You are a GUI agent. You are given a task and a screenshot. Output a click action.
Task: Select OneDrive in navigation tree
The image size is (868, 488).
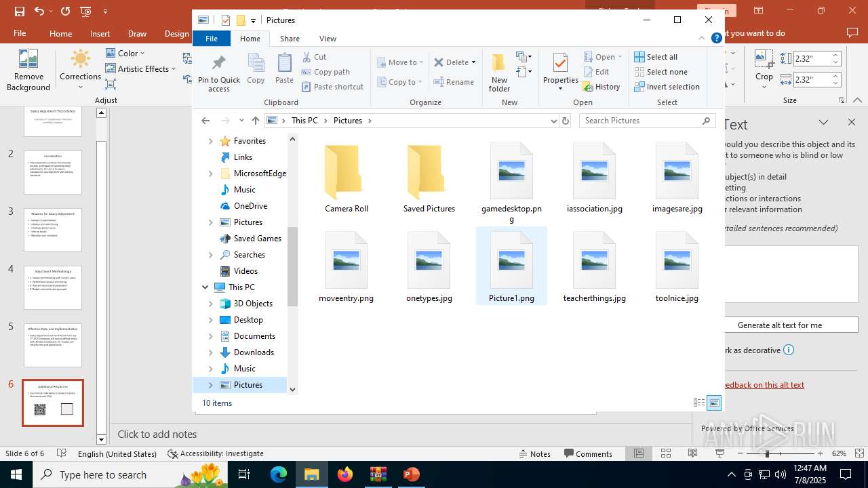[250, 206]
